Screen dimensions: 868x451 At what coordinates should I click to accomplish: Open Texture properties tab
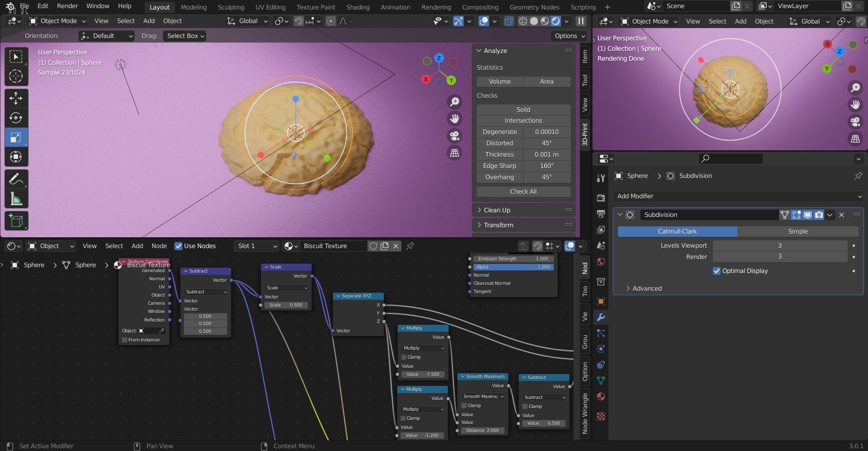pyautogui.click(x=601, y=416)
